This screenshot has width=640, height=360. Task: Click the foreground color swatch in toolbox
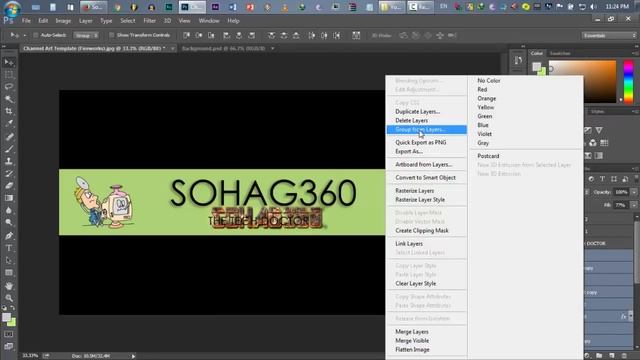(6, 317)
